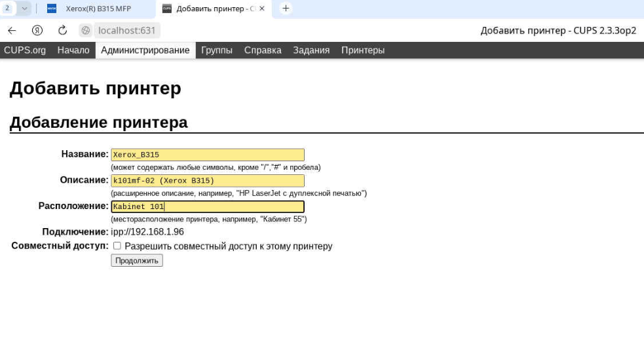
Task: Enable the Совместный доступ checkbox
Action: coord(117,246)
